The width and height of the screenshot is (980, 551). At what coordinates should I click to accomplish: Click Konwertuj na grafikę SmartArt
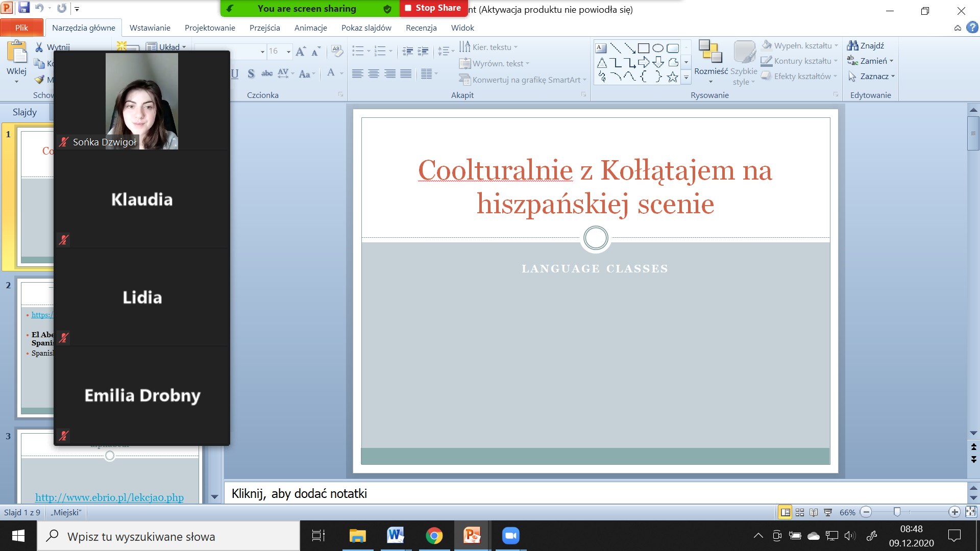click(523, 80)
